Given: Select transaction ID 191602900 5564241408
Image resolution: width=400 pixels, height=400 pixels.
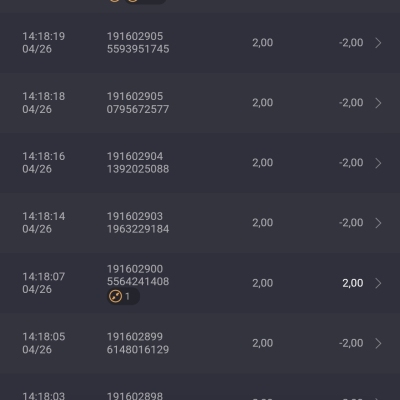Looking at the screenshot, I should (x=138, y=275).
